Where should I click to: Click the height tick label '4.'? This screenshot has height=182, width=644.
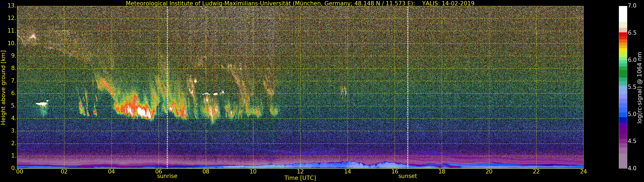coord(14,118)
